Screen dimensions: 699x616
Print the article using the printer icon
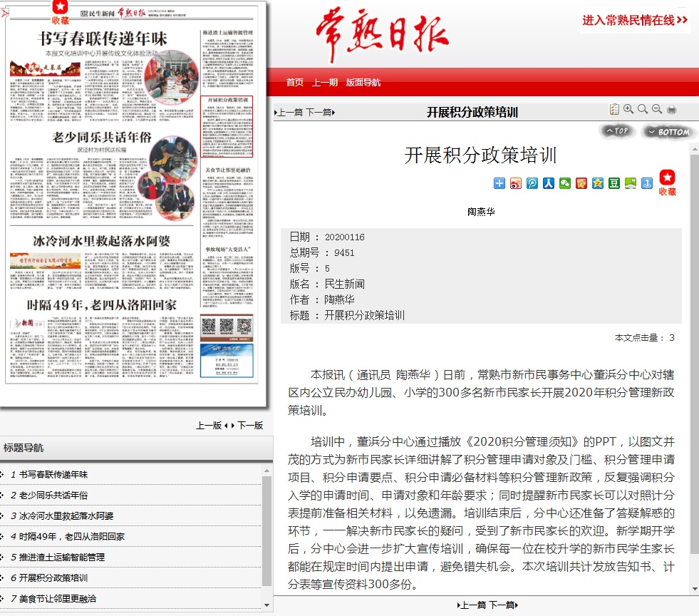(x=671, y=110)
